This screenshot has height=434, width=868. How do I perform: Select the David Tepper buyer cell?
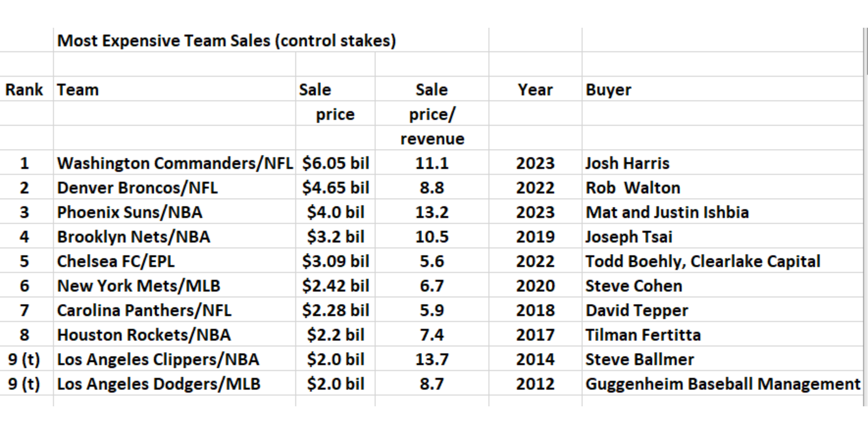click(722, 310)
